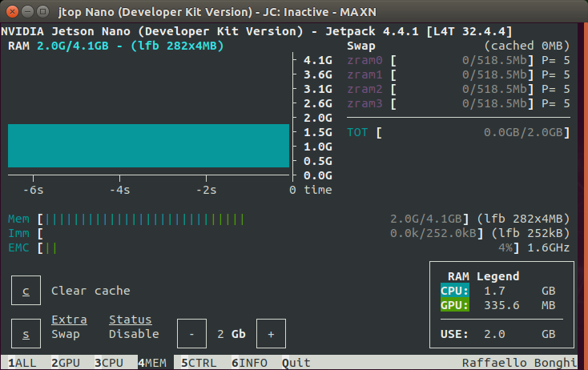Minimize the jtop window

click(27, 12)
